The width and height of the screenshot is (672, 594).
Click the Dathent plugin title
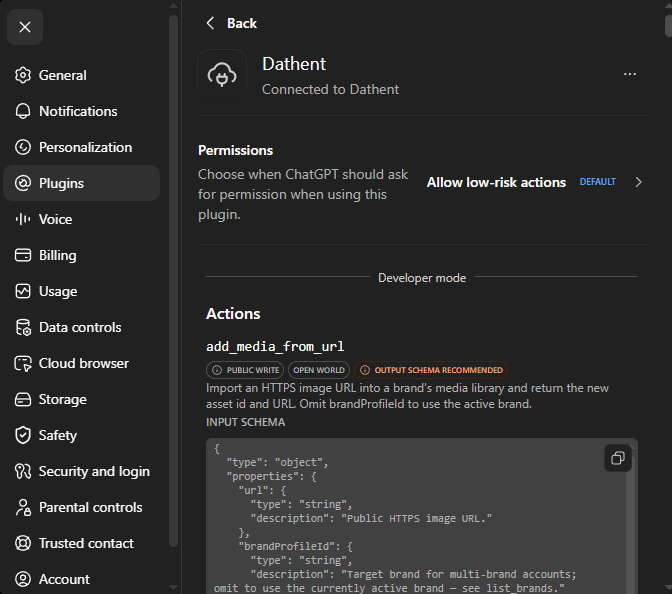[x=294, y=64]
